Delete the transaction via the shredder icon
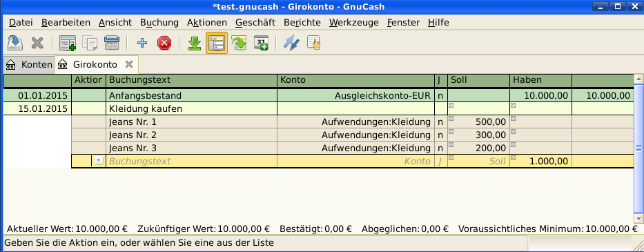This screenshot has width=644, height=252. coord(112,43)
